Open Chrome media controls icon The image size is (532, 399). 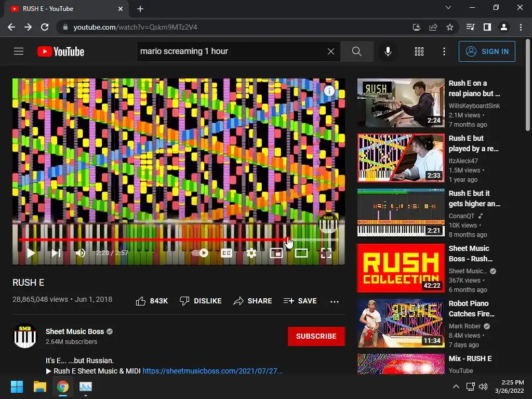click(470, 27)
